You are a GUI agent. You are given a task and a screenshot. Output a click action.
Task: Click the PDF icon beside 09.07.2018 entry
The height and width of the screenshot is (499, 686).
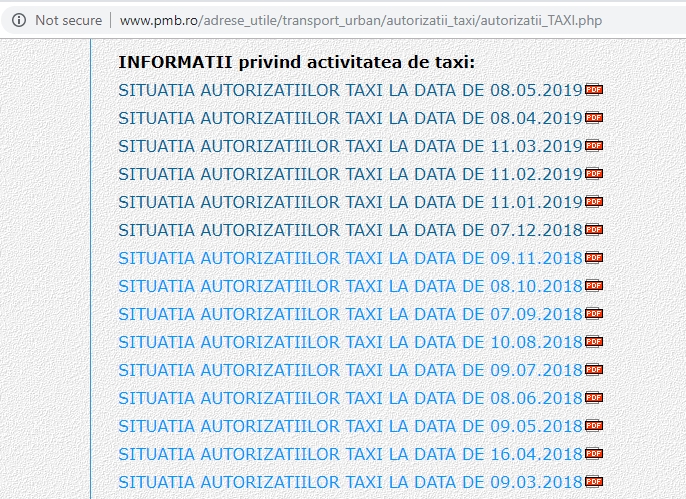594,370
